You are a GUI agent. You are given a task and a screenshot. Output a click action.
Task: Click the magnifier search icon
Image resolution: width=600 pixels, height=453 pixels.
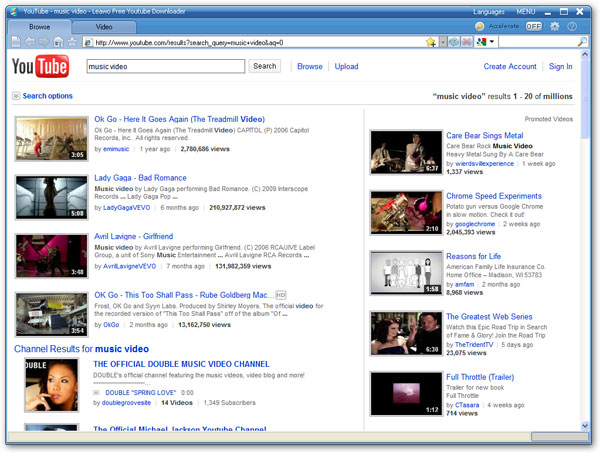(x=582, y=42)
